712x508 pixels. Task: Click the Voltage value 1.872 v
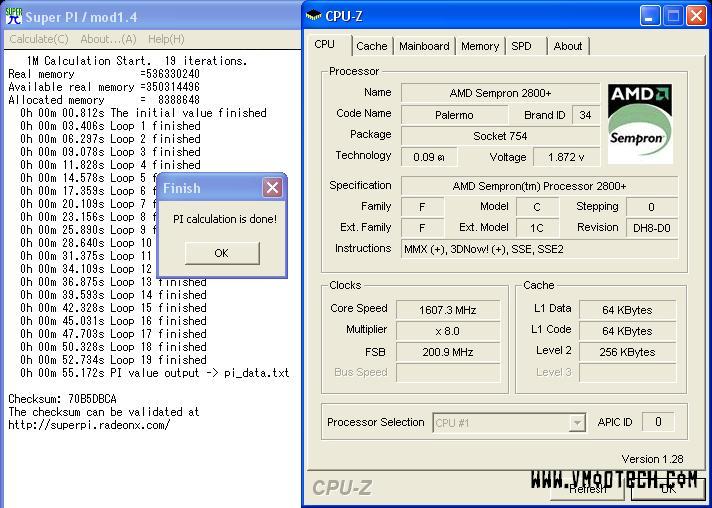tap(566, 157)
